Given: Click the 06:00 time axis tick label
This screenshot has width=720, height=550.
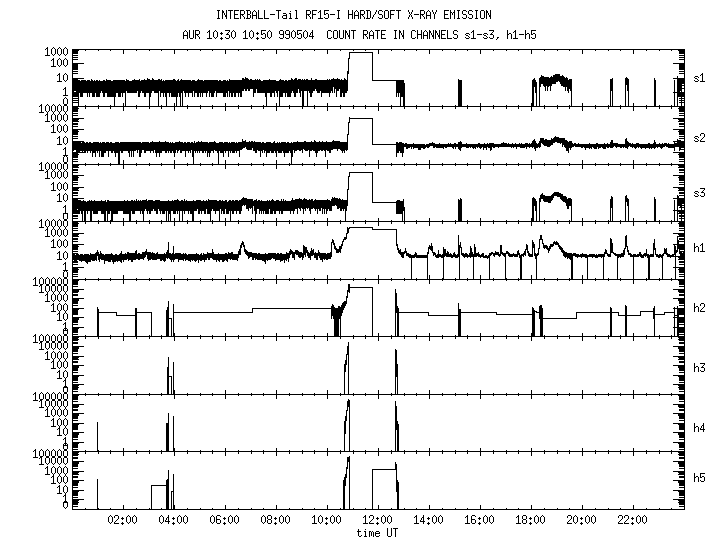Looking at the screenshot, I should pyautogui.click(x=224, y=520).
